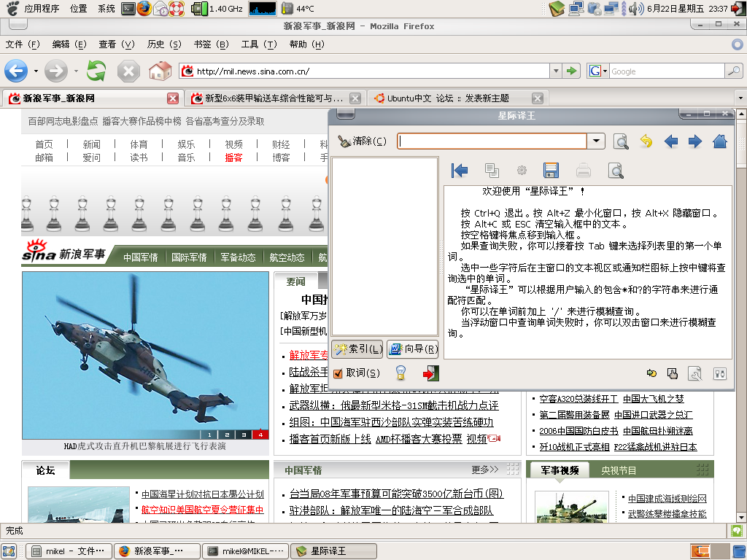Go to the Firefox home page icon
747x560 pixels.
160,71
